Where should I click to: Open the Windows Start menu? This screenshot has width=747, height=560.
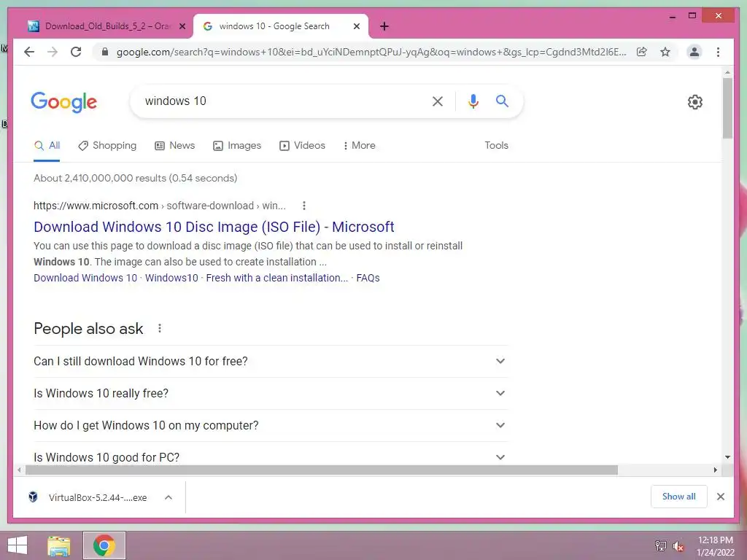point(18,545)
